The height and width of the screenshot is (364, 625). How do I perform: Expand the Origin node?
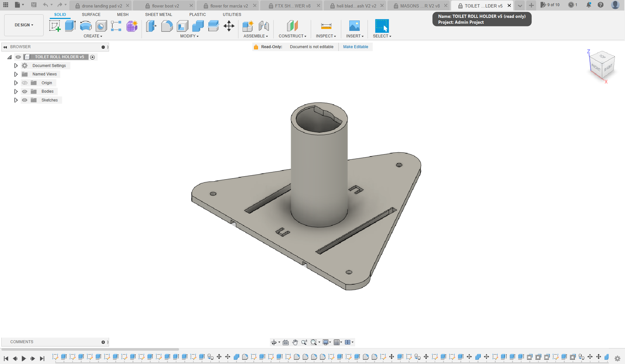click(16, 83)
